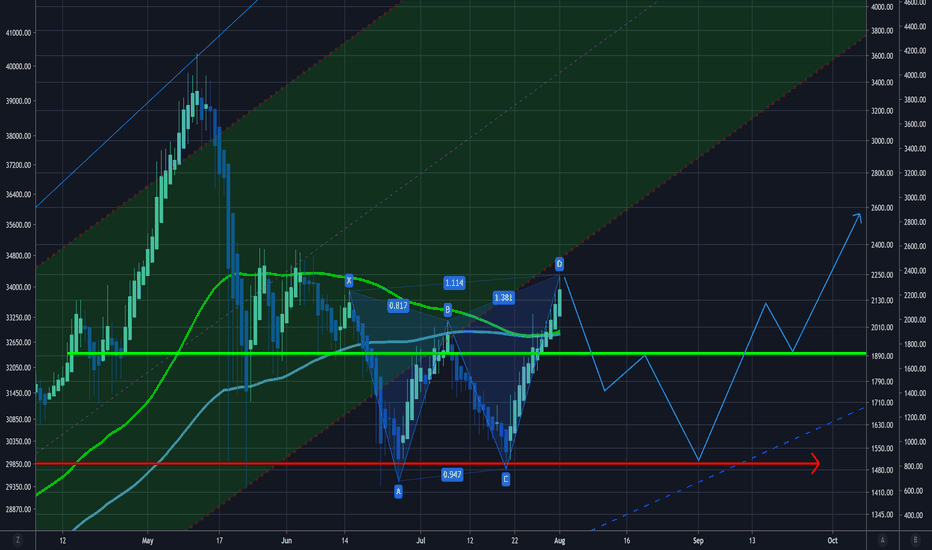Click the 35600.00 price label on the left axis

(18, 225)
